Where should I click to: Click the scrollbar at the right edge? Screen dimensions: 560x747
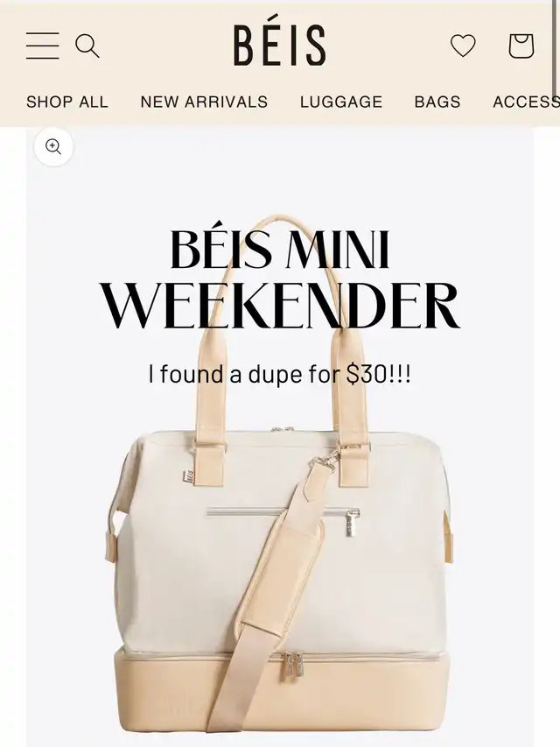(555, 47)
